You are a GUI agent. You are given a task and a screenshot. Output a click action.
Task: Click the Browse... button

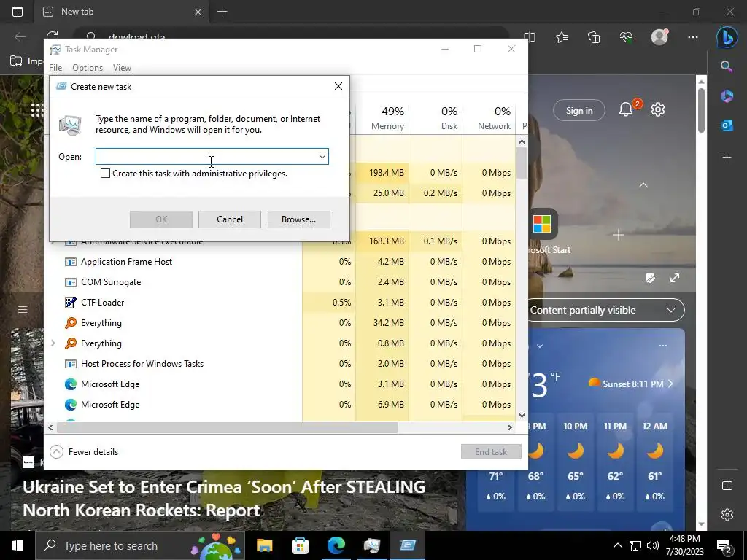pos(298,219)
